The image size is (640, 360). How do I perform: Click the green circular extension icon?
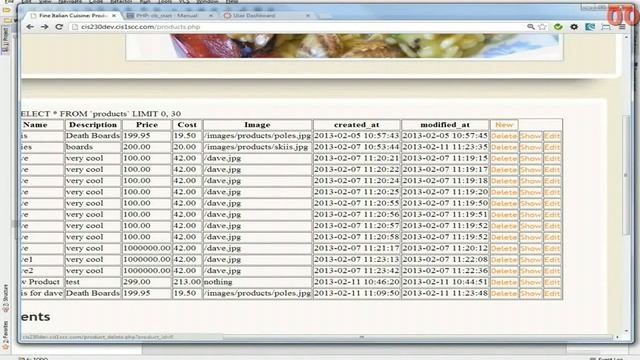tap(558, 27)
